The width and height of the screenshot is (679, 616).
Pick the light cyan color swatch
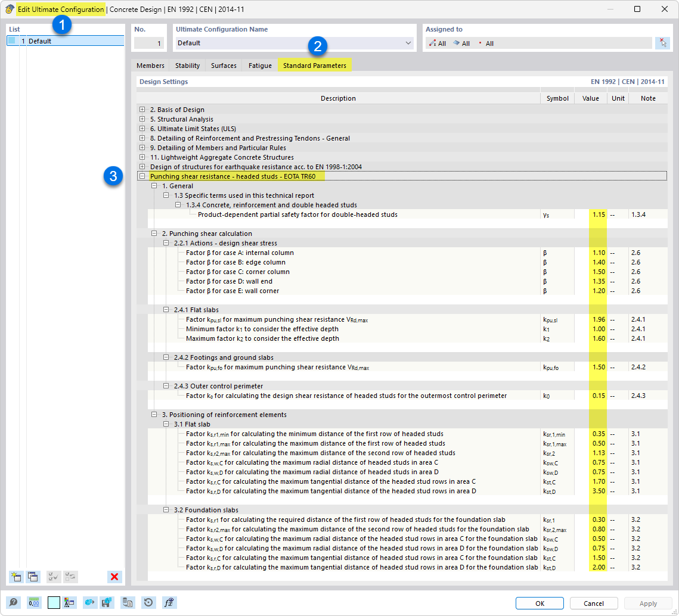point(54,602)
